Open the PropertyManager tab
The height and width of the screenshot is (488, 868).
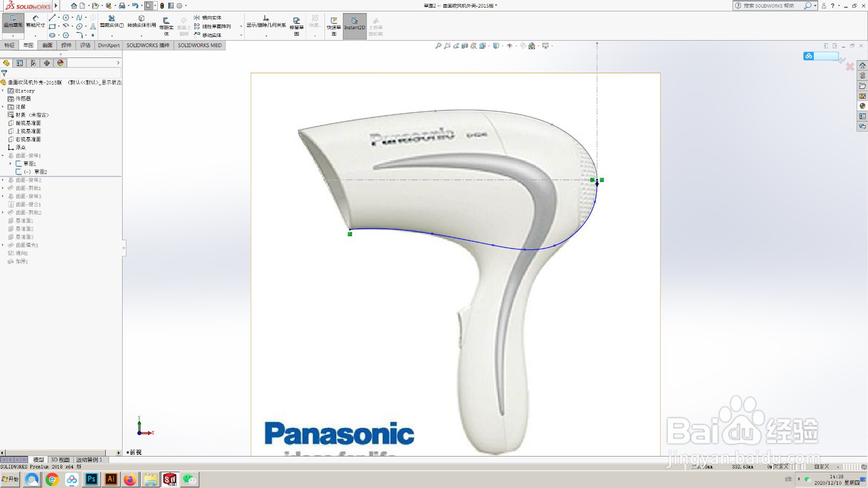coord(20,63)
